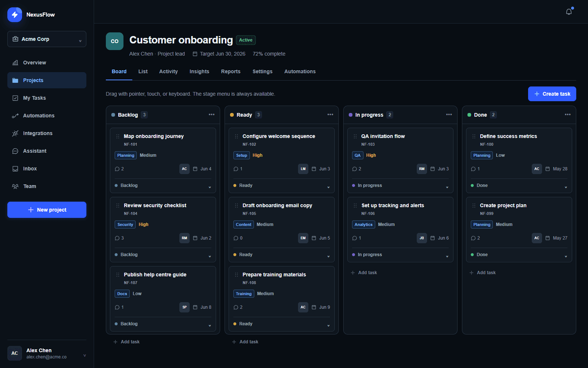Click the Security tag on Review security checklist
Screen dimensions: 588x368
click(125, 224)
